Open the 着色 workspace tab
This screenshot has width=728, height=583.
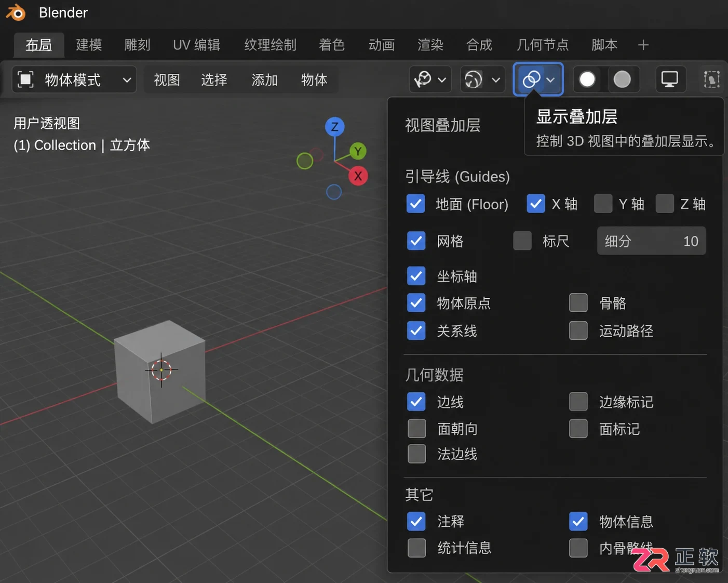point(332,45)
